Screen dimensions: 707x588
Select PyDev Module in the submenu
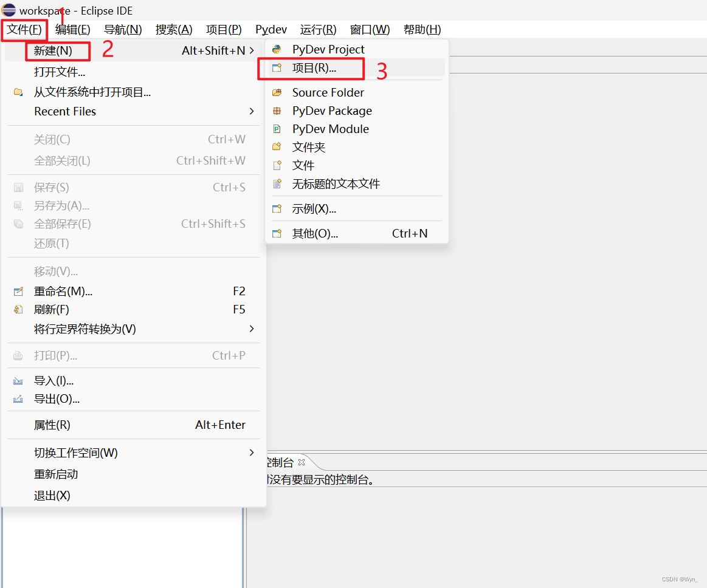click(357, 129)
